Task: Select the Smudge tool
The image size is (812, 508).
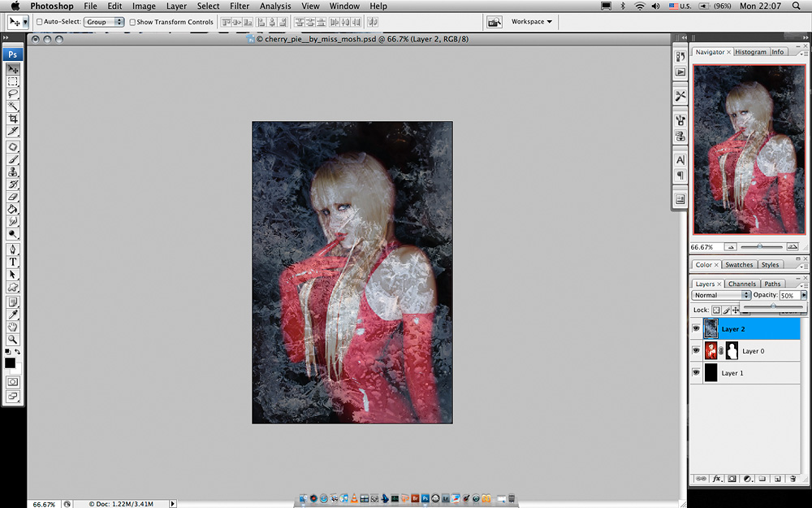Action: (x=13, y=222)
